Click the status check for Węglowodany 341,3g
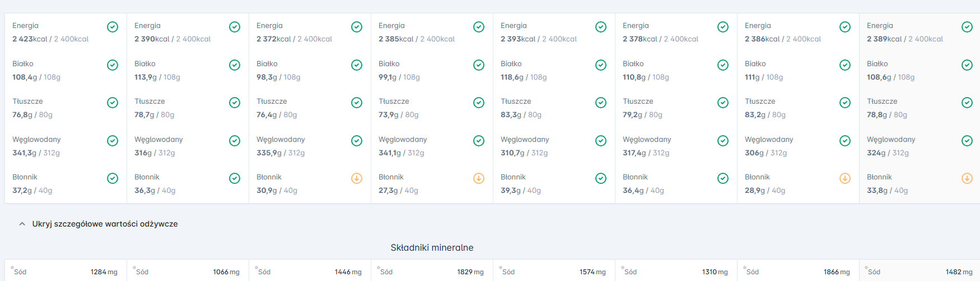 113,141
